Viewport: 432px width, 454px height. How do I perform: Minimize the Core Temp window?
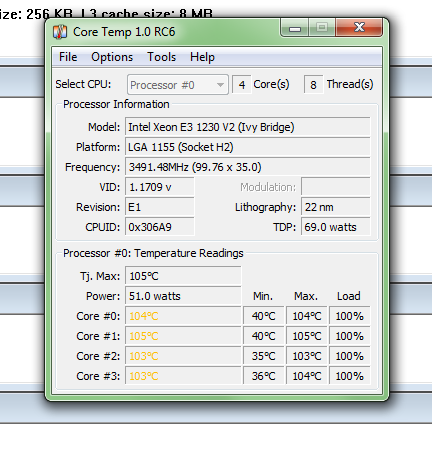tap(295, 28)
